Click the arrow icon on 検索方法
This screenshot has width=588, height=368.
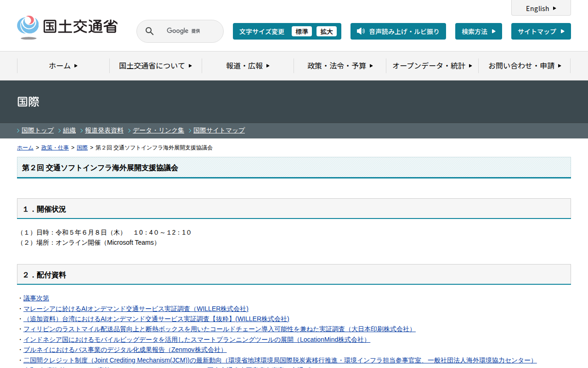point(494,31)
